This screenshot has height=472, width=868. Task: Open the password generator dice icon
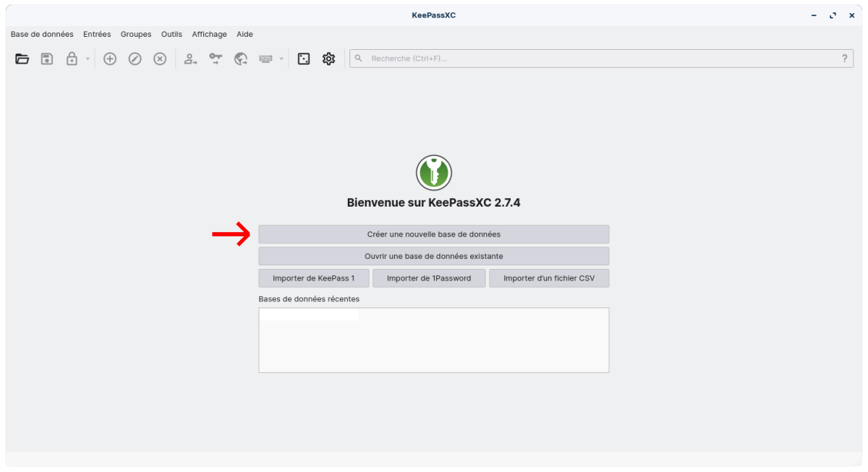[x=304, y=59]
